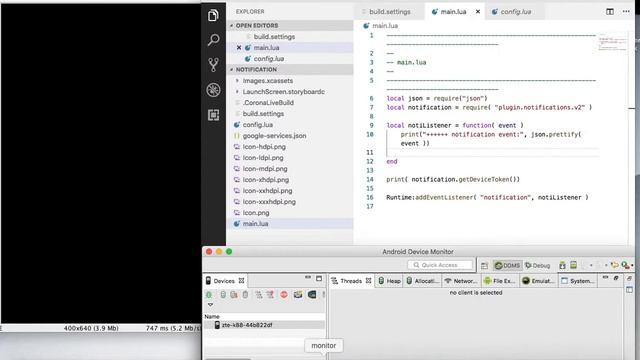Open the Devices view dropdown menu triangle
Image resolution: width=640 pixels, height=360 pixels.
(210, 305)
